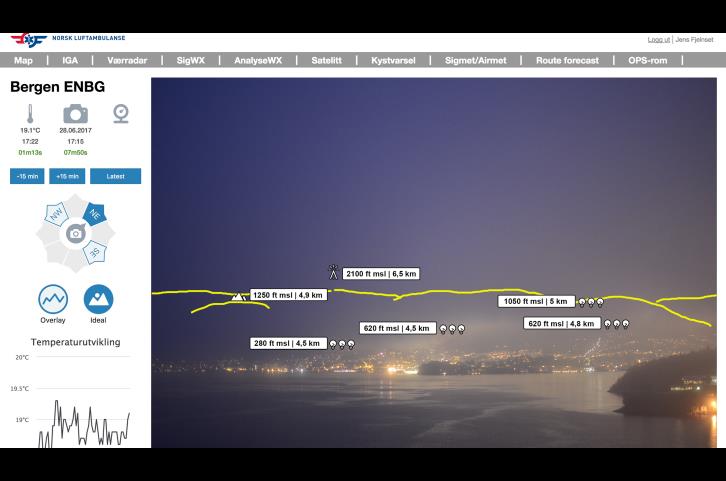Click the 19.1°C temperature reading

pos(30,131)
